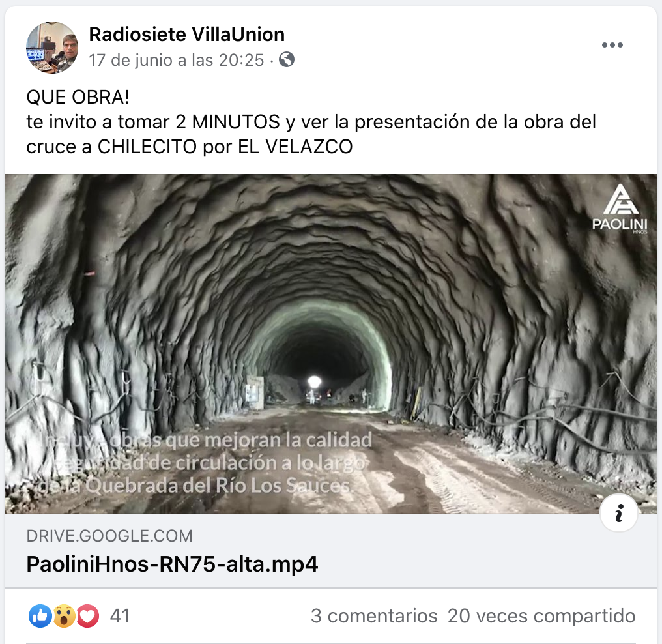The image size is (662, 644).
Task: View the 20 veces compartido shares list
Action: pyautogui.click(x=541, y=616)
